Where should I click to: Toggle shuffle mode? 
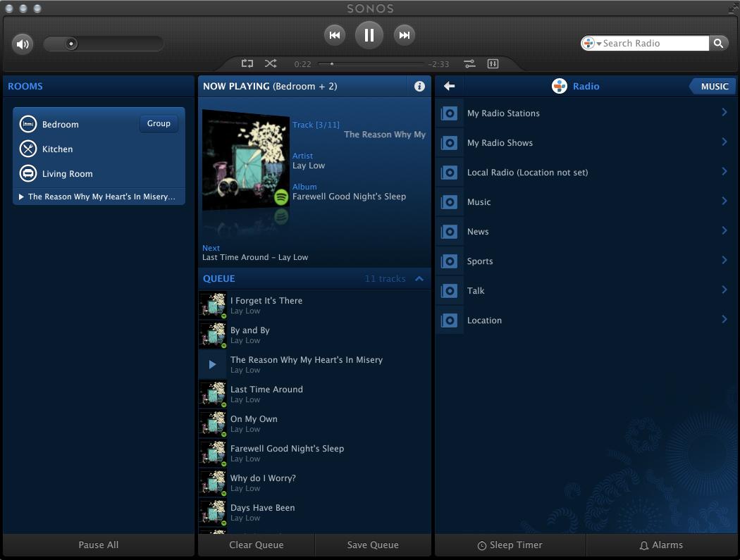[x=271, y=63]
